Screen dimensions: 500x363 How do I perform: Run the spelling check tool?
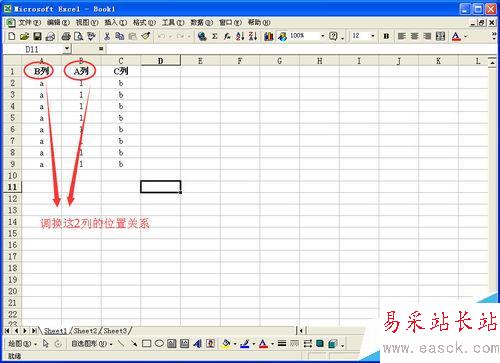point(91,36)
